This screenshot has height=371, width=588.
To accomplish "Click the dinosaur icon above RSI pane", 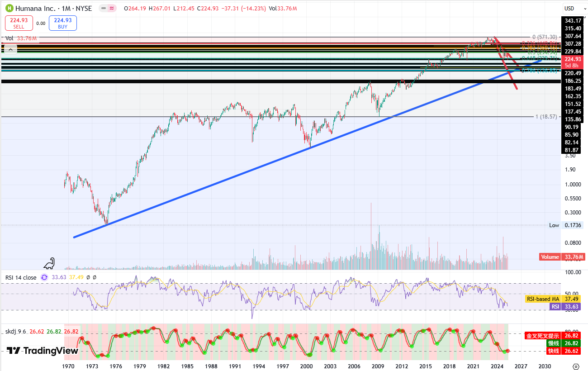I will 49,263.
